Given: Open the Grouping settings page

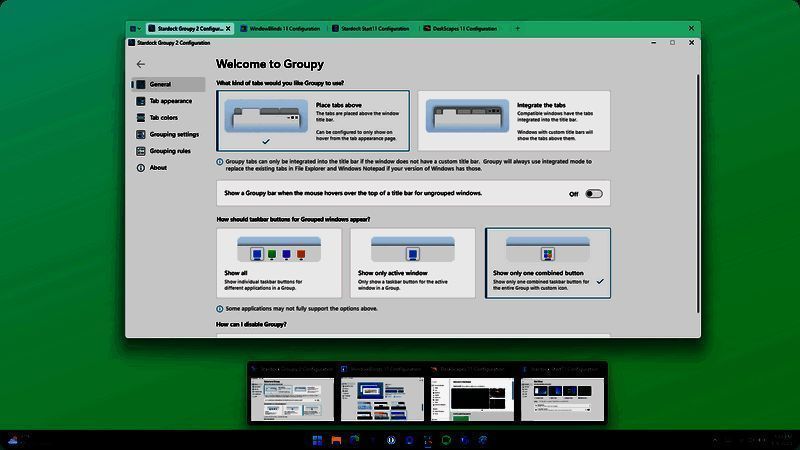Looking at the screenshot, I should coord(168,135).
